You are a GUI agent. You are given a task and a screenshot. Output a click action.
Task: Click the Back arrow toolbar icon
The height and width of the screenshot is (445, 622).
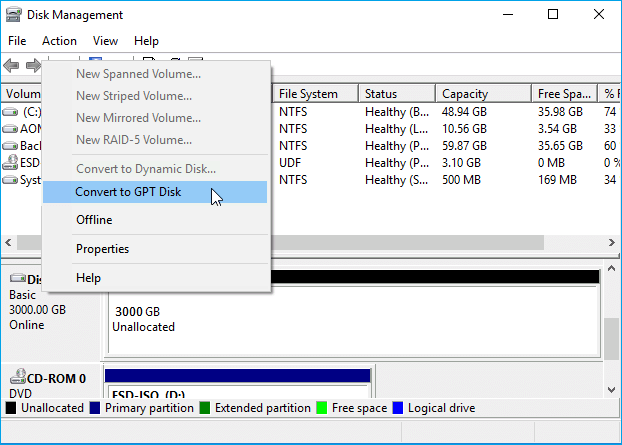click(11, 66)
